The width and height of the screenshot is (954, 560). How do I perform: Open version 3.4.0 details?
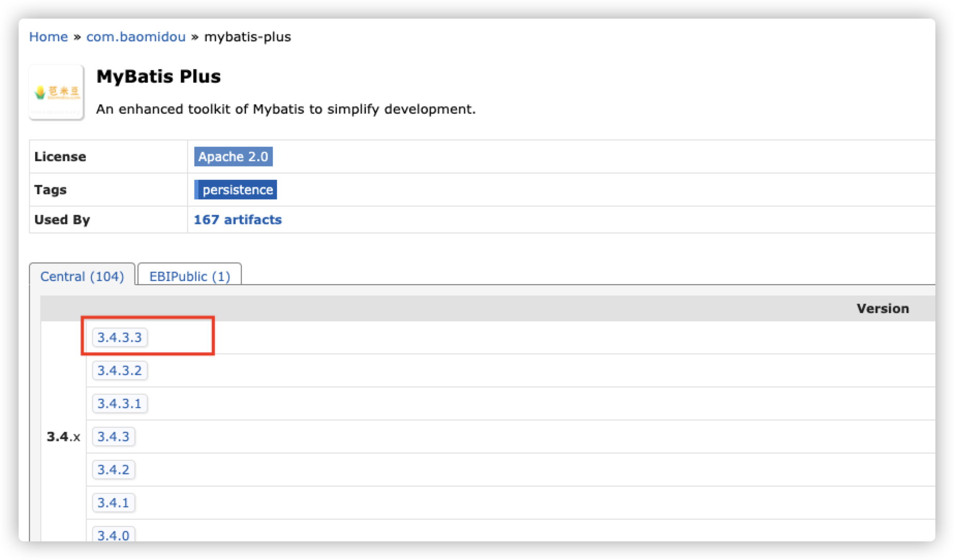click(x=114, y=535)
